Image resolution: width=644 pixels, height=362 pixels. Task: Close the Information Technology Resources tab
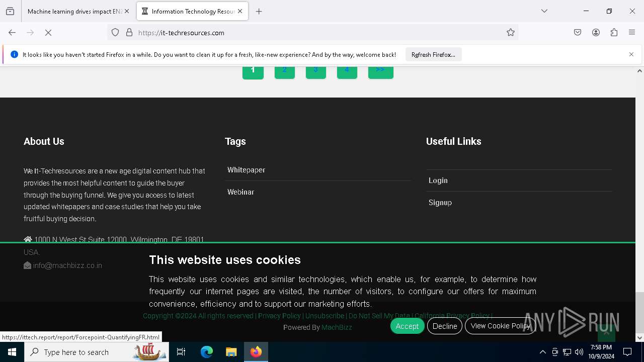tap(240, 11)
